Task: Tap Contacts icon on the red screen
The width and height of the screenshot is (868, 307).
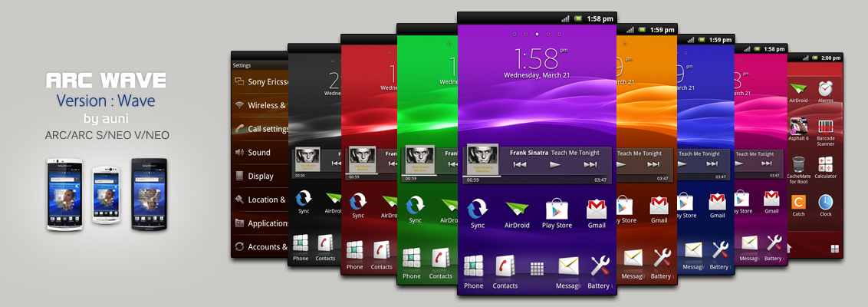Action: click(x=381, y=255)
